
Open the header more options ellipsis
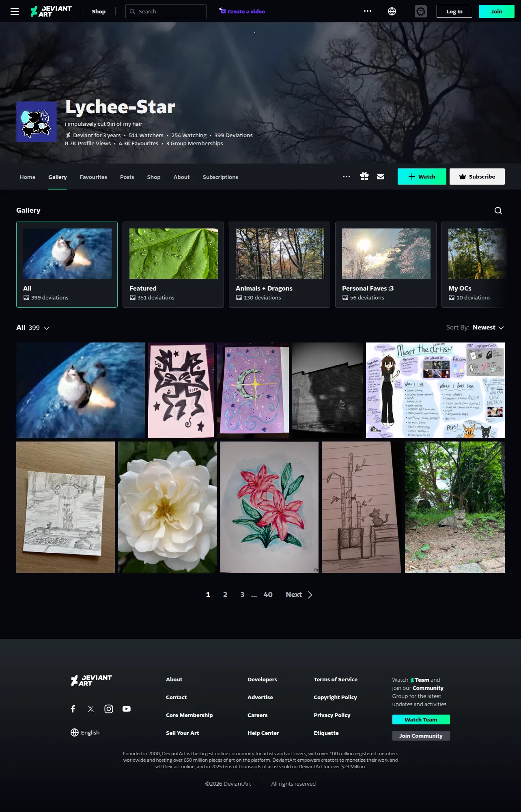tap(368, 11)
